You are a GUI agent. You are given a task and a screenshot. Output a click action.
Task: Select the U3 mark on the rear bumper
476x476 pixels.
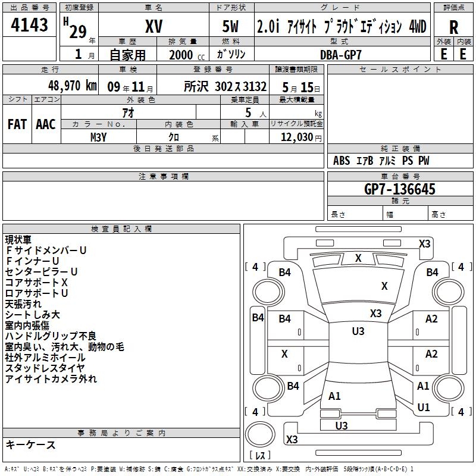coord(342,425)
